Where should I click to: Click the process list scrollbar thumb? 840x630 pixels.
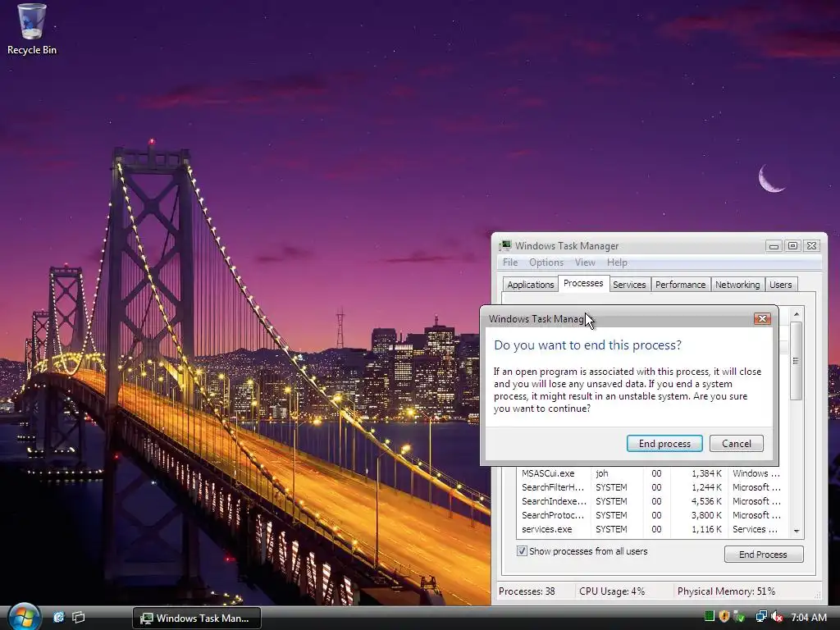click(797, 361)
